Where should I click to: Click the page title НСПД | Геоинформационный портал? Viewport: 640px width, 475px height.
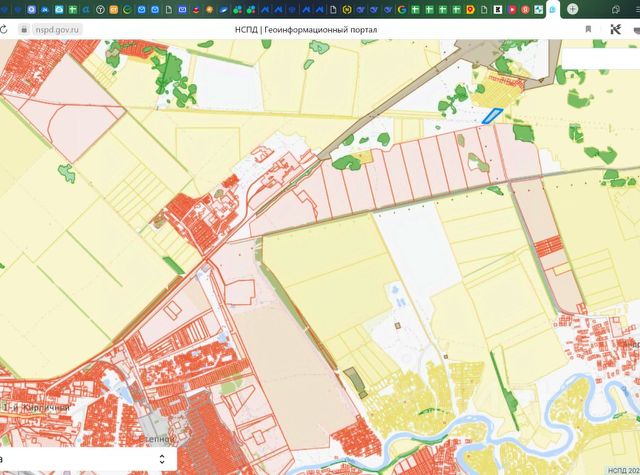(306, 30)
